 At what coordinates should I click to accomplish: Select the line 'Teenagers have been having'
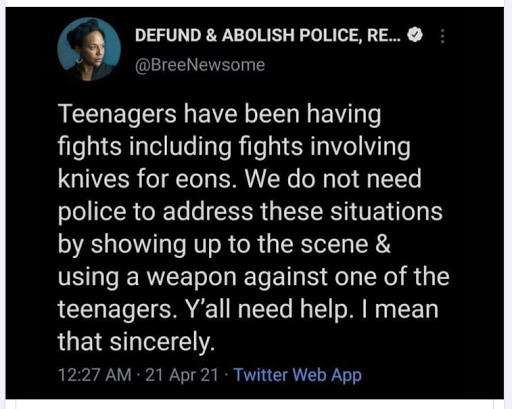tap(219, 114)
